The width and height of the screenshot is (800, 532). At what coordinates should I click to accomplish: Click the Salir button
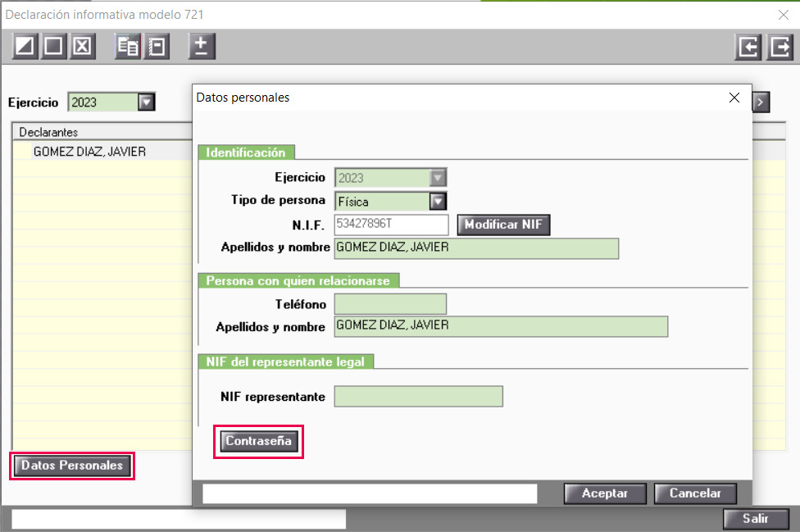pos(756,519)
